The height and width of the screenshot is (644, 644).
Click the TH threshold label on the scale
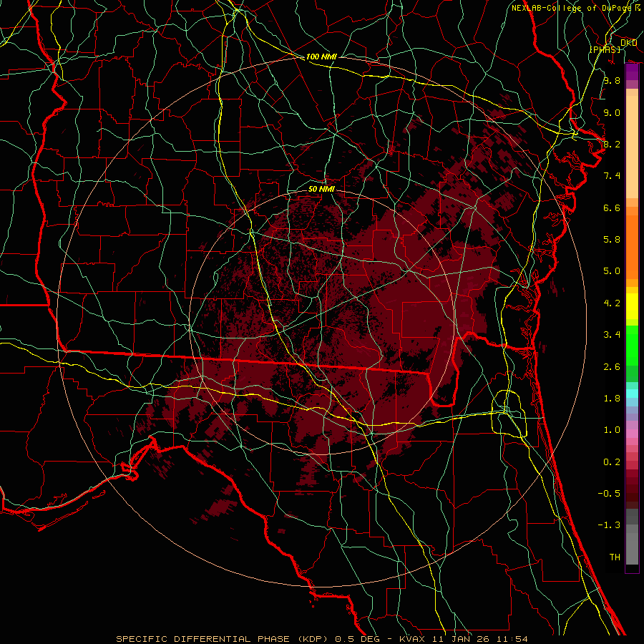615,557
